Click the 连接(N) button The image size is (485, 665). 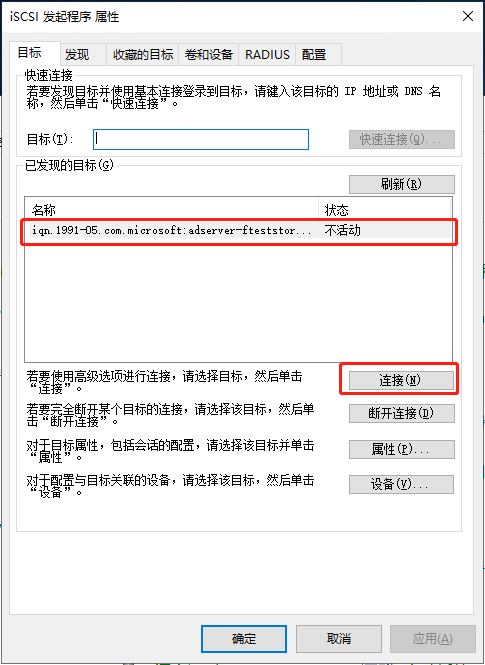pyautogui.click(x=401, y=380)
